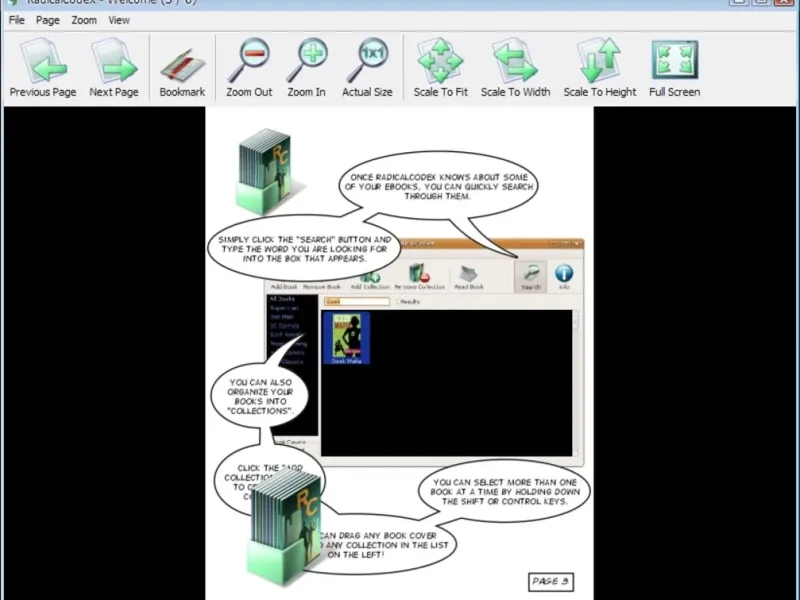Click the Search icon in the comic's screenshot
The width and height of the screenshot is (800, 600).
[531, 277]
